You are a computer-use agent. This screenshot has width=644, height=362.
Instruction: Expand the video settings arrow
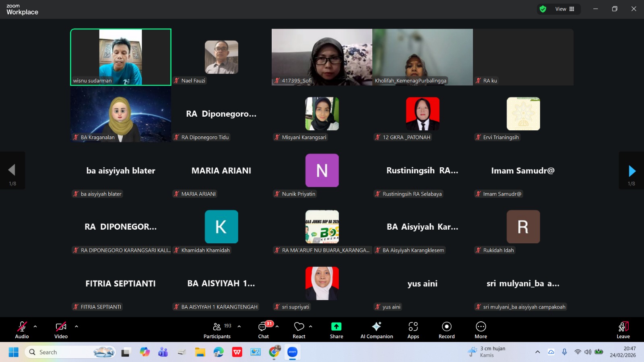click(x=76, y=327)
